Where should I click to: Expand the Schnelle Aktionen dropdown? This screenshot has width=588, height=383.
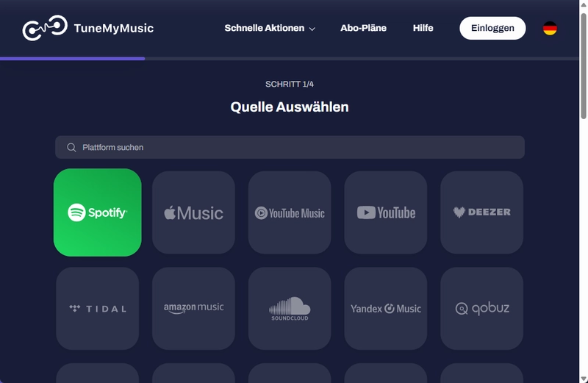270,28
